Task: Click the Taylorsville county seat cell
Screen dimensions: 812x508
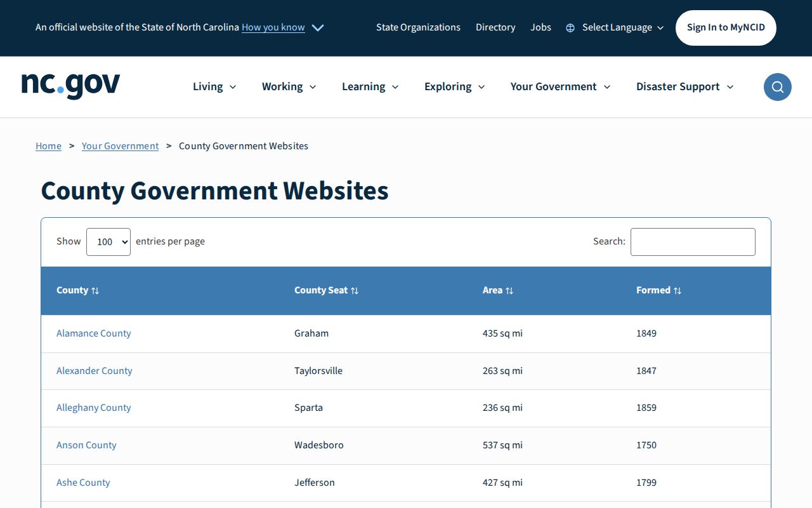Action: point(318,371)
